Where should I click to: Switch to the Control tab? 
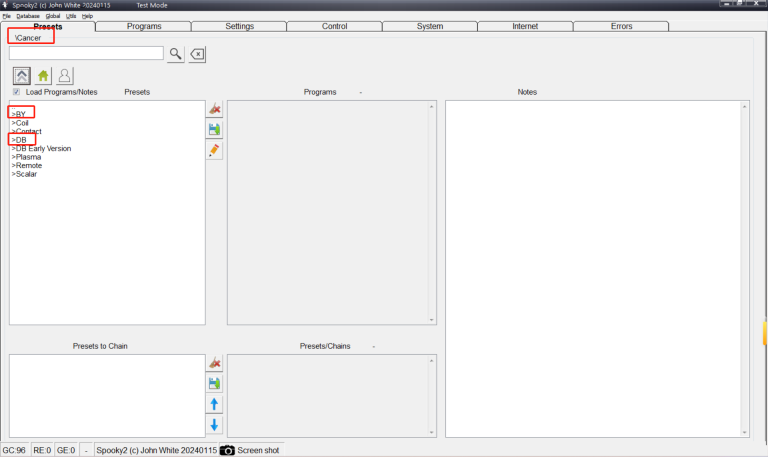point(334,26)
